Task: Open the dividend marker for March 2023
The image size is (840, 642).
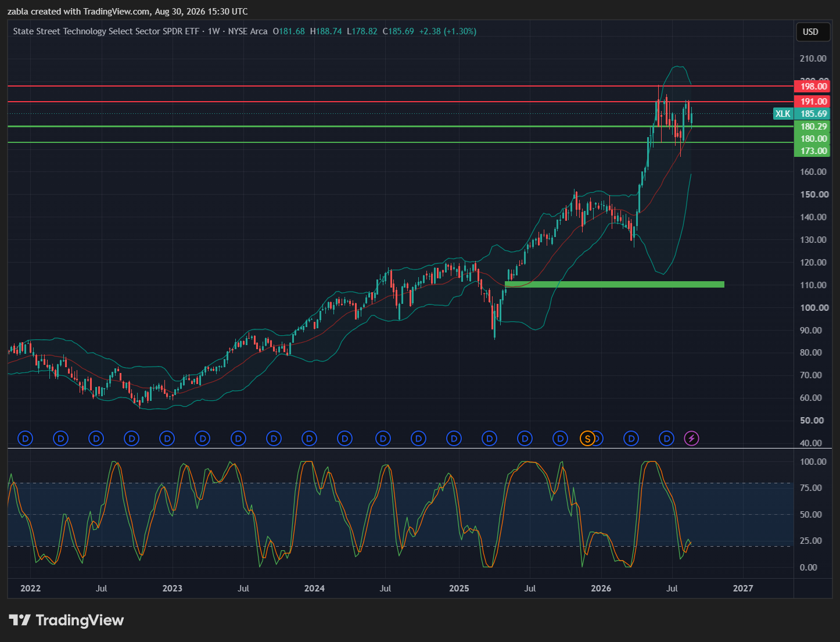Action: point(202,438)
